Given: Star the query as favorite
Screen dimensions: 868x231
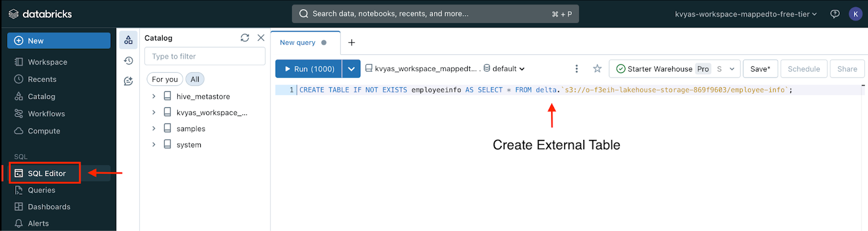Looking at the screenshot, I should click(x=597, y=69).
